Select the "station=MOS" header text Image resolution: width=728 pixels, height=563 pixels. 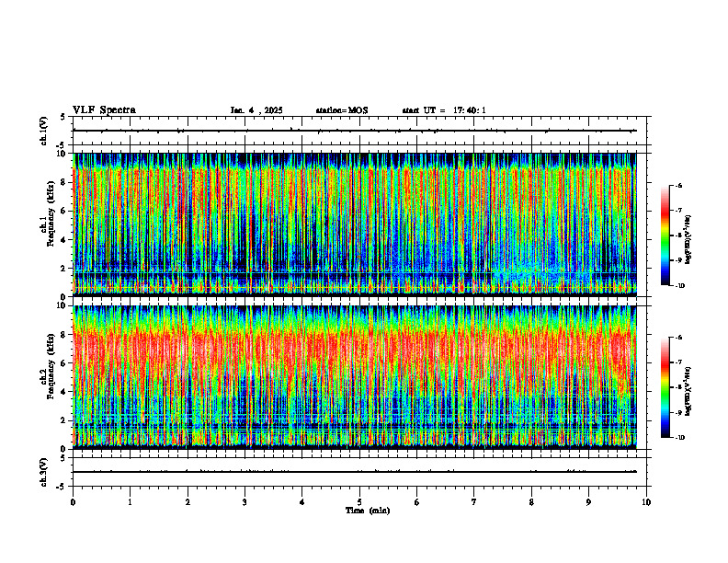[342, 110]
